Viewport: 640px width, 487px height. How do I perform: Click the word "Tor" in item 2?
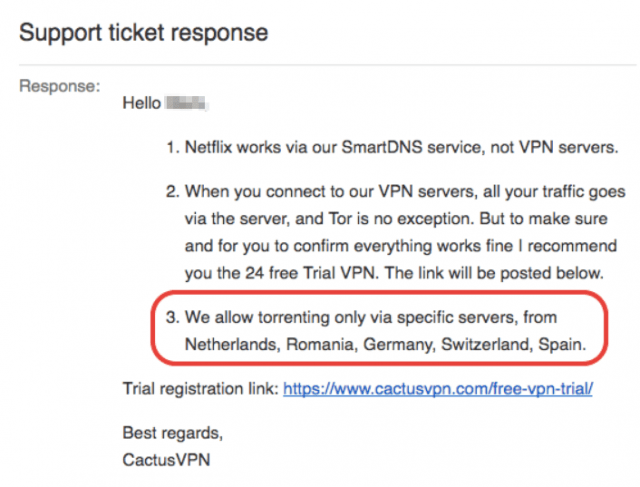[x=340, y=219]
